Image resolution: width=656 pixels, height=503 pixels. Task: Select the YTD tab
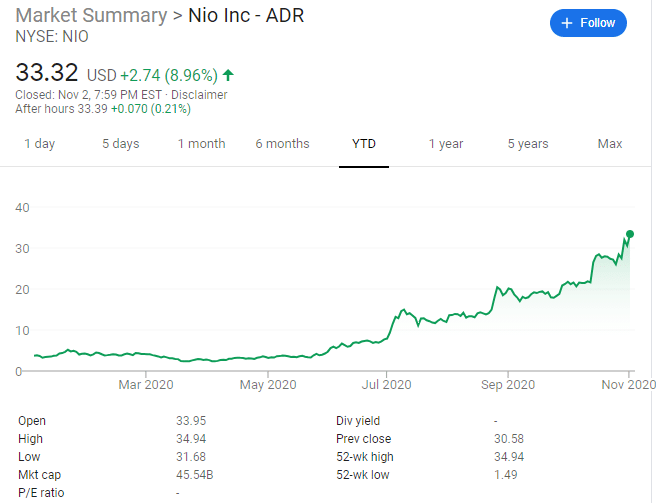[364, 144]
